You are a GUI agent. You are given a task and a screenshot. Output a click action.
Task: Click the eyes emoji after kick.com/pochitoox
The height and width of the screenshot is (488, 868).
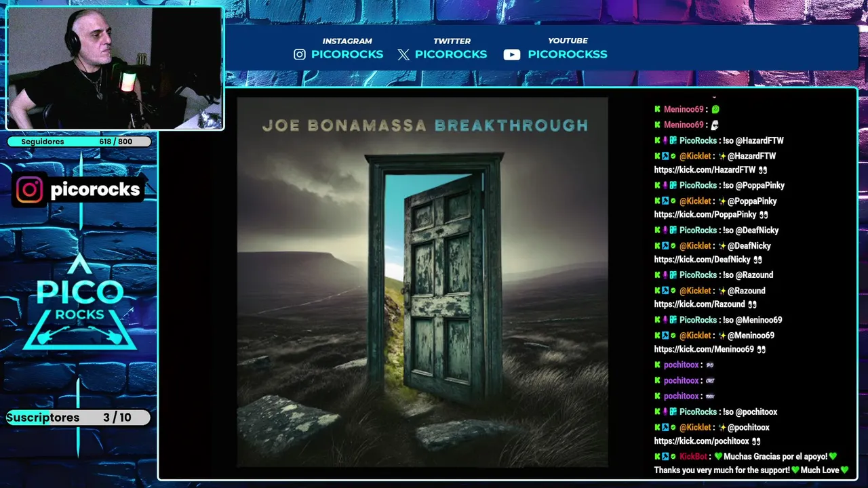coord(756,441)
